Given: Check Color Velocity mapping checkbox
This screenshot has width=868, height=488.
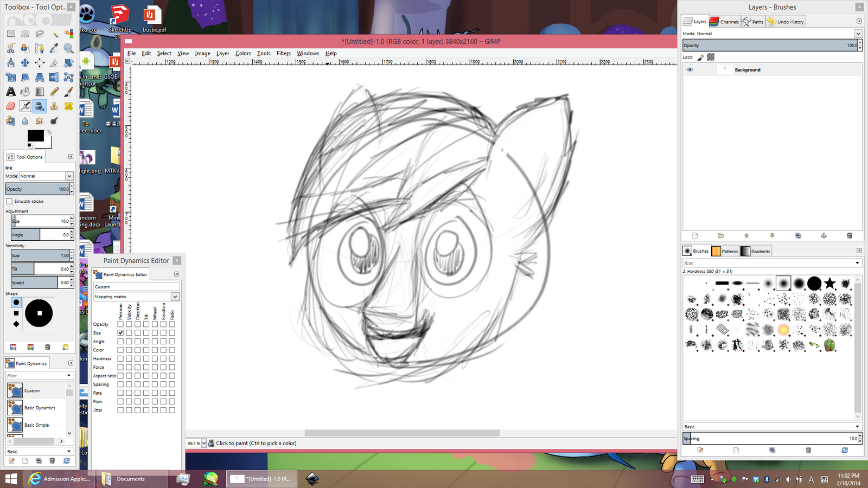Looking at the screenshot, I should coord(129,350).
